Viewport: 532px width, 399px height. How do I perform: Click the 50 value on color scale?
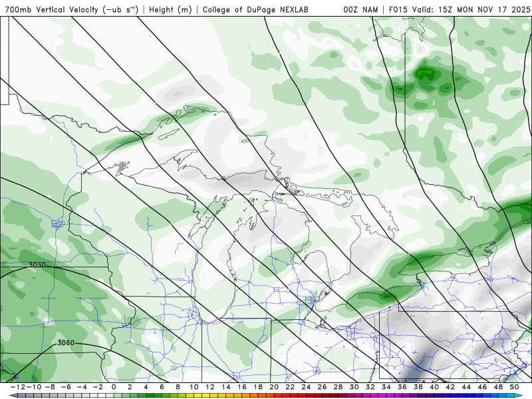click(514, 387)
